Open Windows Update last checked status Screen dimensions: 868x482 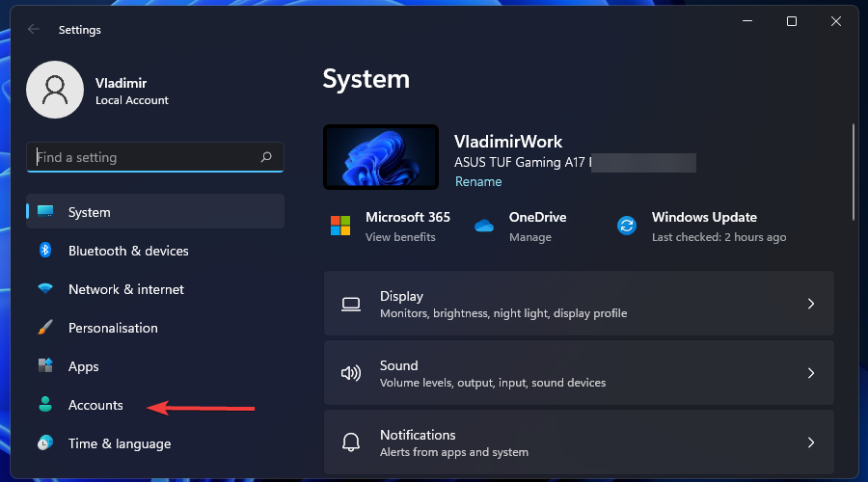719,237
